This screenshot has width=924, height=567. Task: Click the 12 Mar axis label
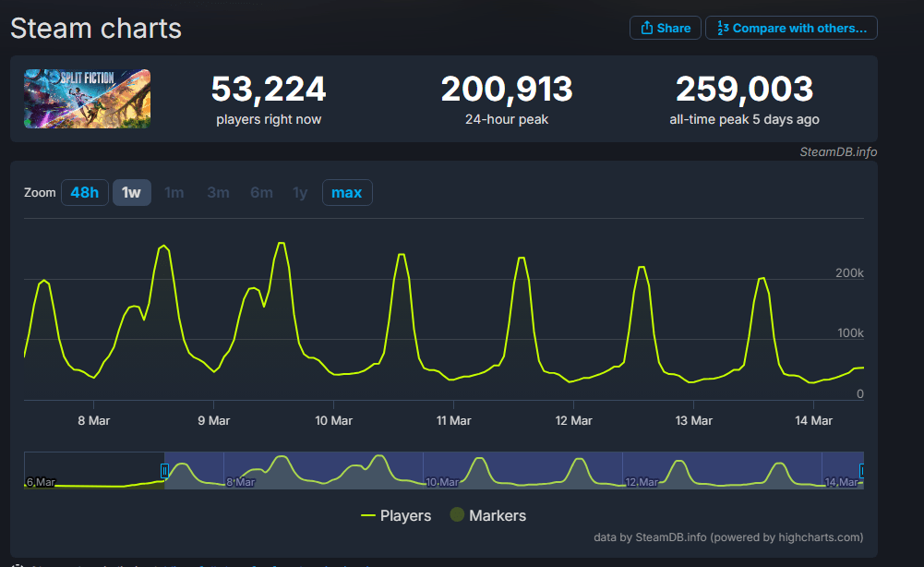tap(573, 421)
